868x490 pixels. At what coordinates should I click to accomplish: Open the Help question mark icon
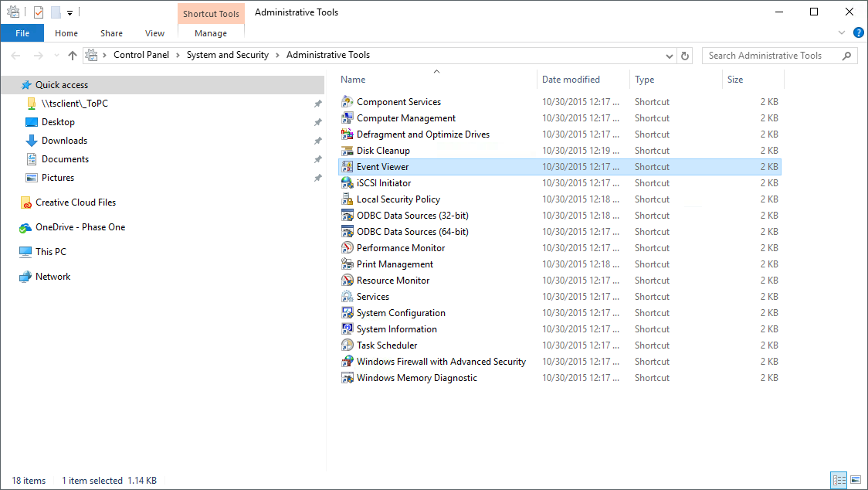click(859, 32)
